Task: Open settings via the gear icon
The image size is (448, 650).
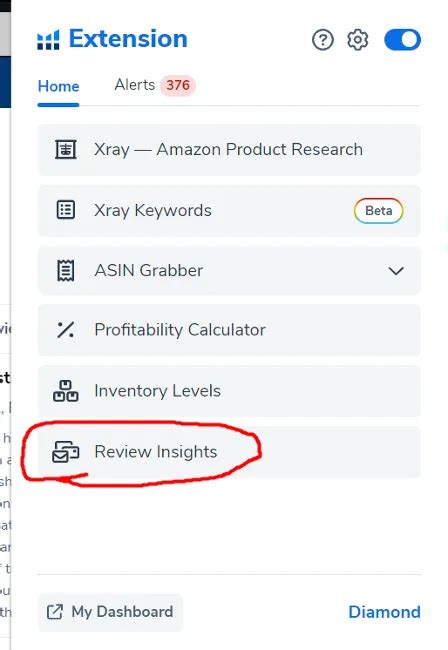Action: coord(358,40)
